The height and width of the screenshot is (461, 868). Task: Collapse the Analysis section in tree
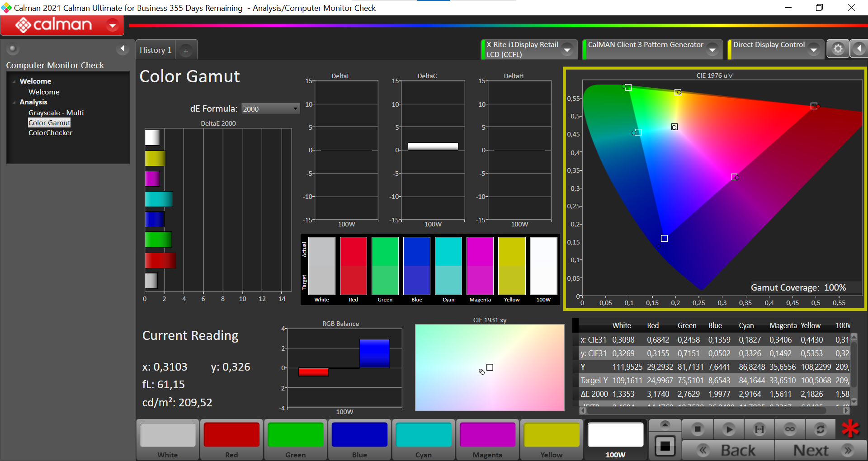14,102
